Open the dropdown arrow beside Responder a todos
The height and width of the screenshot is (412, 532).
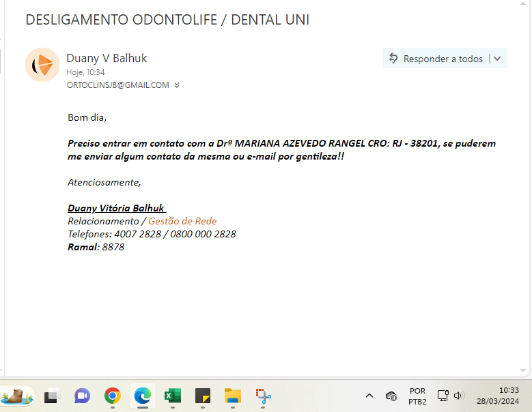(497, 59)
